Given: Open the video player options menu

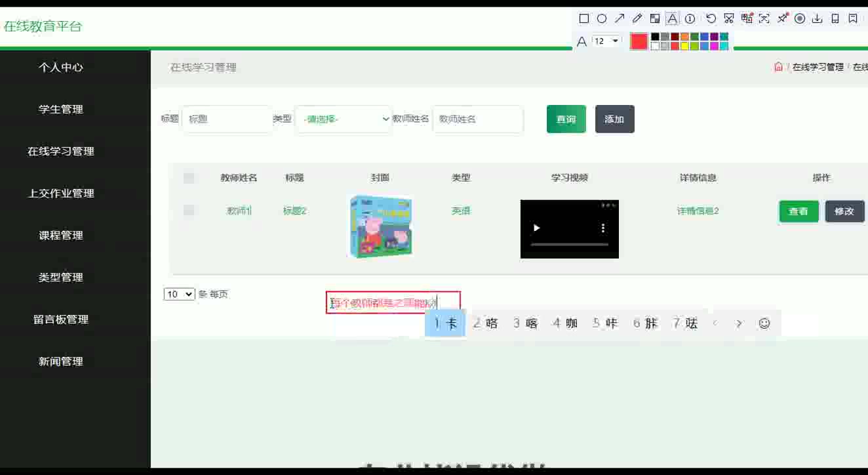Looking at the screenshot, I should point(603,228).
